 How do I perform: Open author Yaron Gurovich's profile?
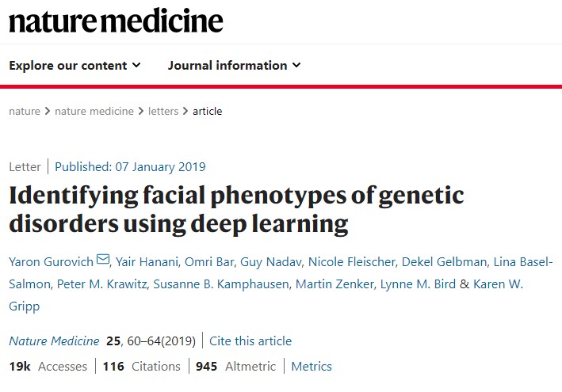(x=51, y=262)
